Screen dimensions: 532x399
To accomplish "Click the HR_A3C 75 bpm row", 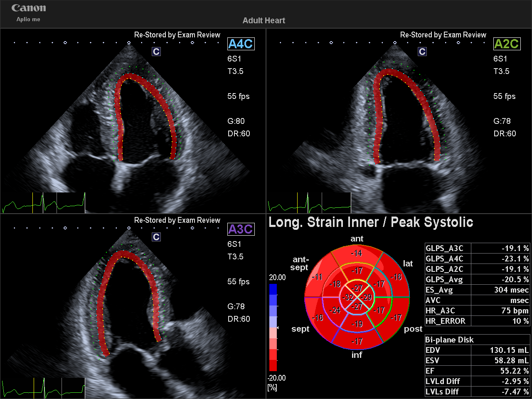I will click(x=477, y=310).
